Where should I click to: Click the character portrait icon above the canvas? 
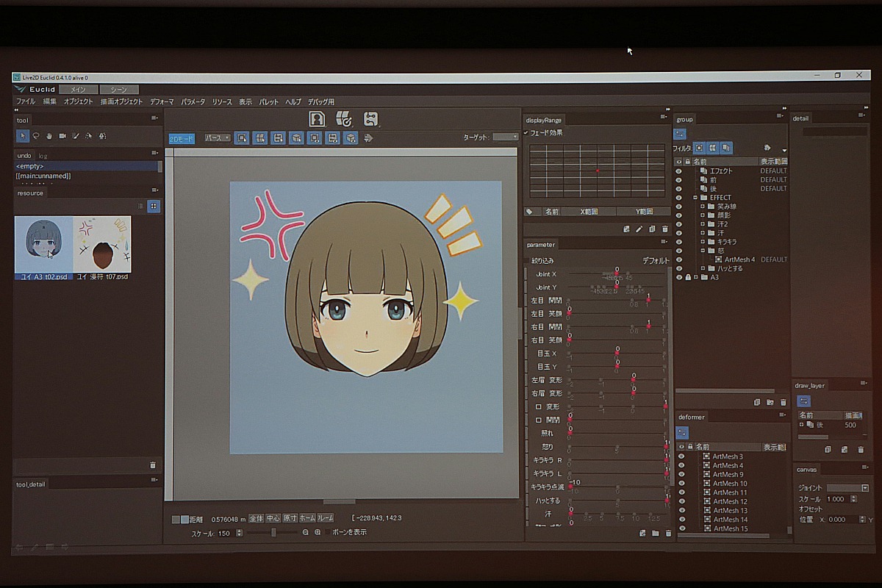tap(317, 119)
